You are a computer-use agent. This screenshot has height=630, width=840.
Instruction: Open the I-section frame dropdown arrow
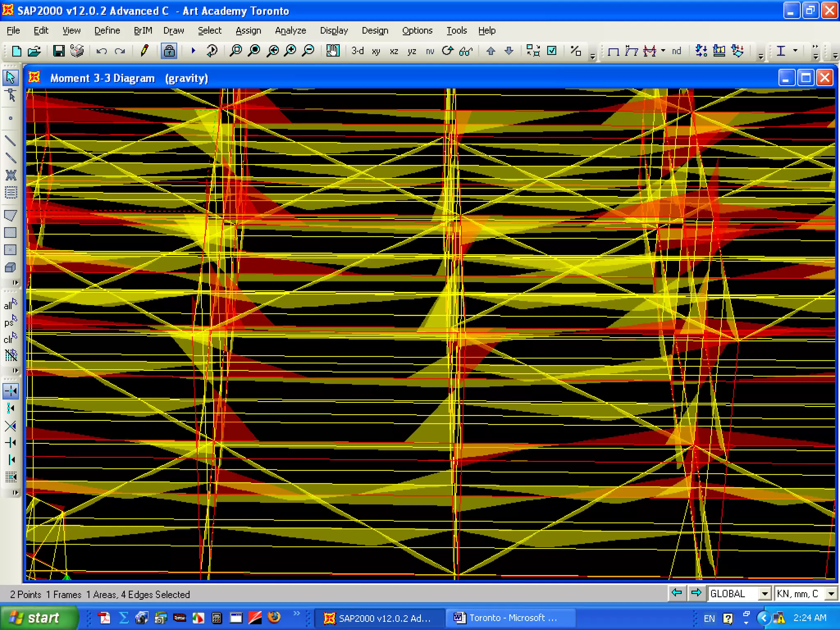coord(795,51)
